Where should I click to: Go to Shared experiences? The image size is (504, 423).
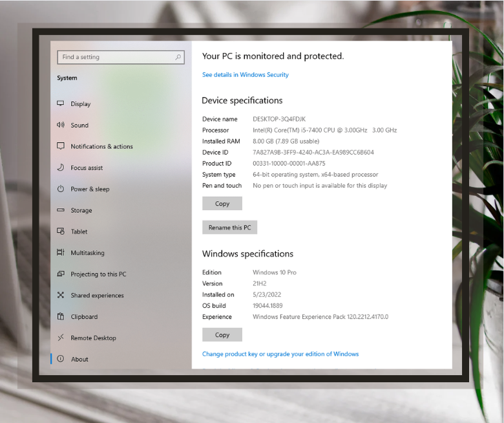point(121,295)
